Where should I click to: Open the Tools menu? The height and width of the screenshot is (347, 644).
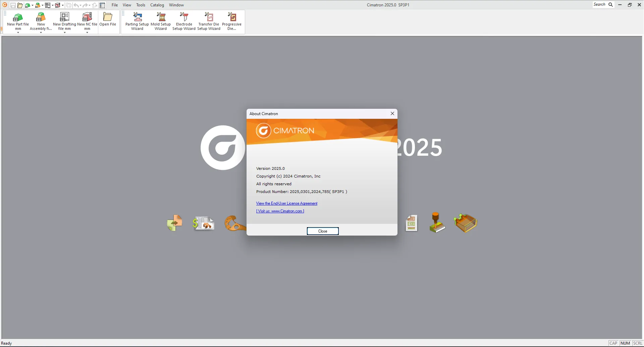tap(141, 5)
